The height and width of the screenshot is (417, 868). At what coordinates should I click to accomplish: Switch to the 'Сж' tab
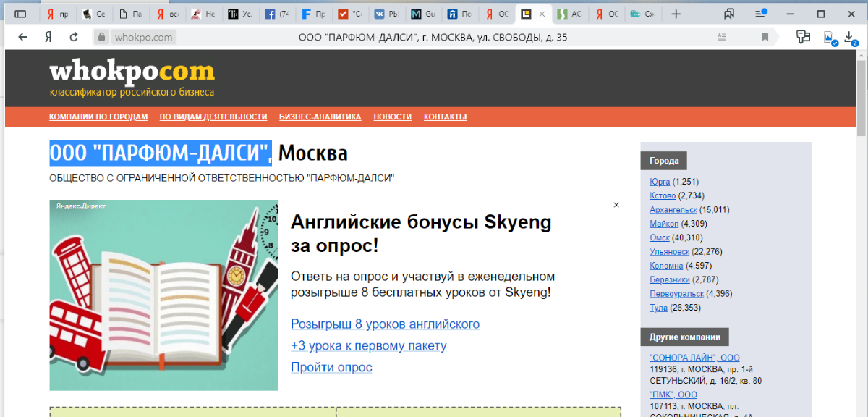pos(642,14)
